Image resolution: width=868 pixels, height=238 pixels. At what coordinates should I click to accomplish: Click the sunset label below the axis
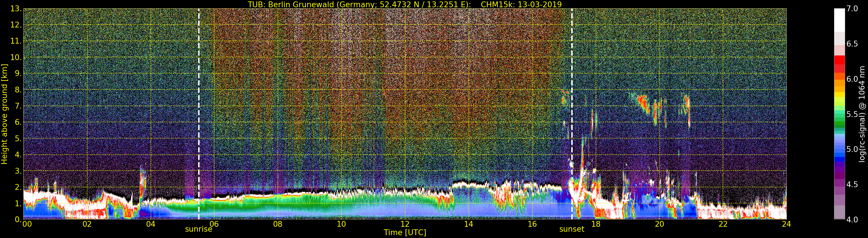[572, 229]
